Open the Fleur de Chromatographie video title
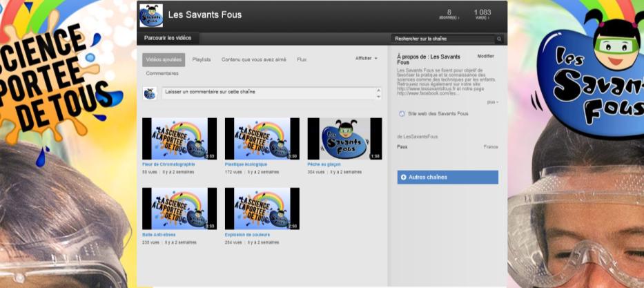This screenshot has height=288, width=644. 168,164
